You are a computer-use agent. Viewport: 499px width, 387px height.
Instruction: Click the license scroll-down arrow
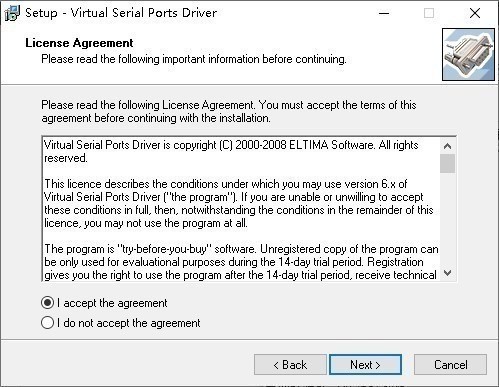tap(448, 273)
